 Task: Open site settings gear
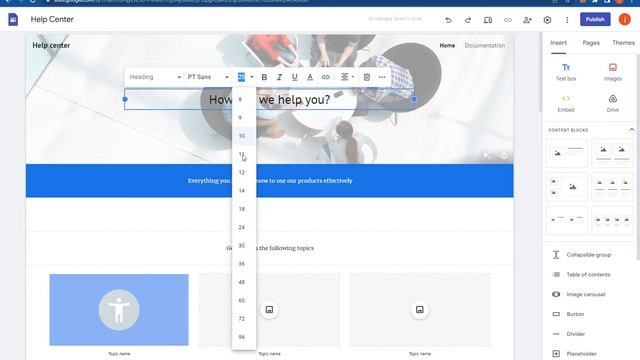[547, 20]
